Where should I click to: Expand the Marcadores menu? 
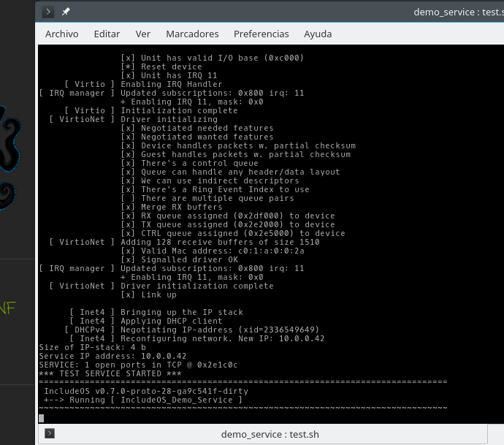pos(192,34)
